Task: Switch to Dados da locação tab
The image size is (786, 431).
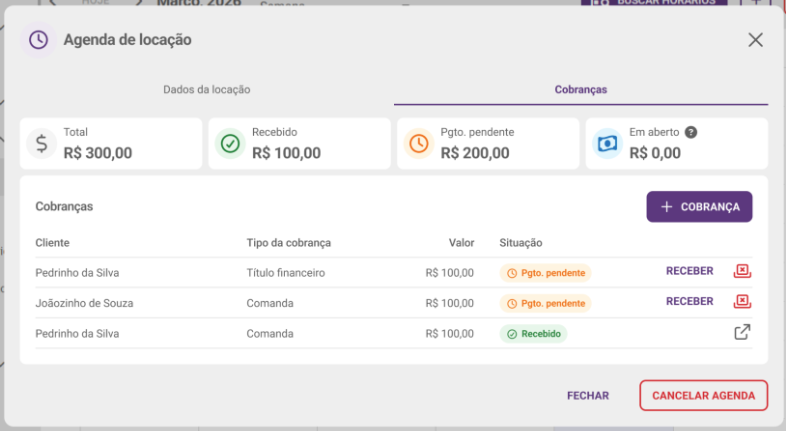Action: [x=207, y=90]
